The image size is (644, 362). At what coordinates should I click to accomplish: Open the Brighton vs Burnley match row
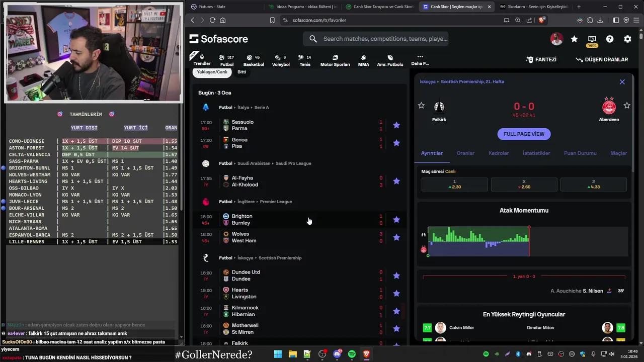click(x=300, y=219)
